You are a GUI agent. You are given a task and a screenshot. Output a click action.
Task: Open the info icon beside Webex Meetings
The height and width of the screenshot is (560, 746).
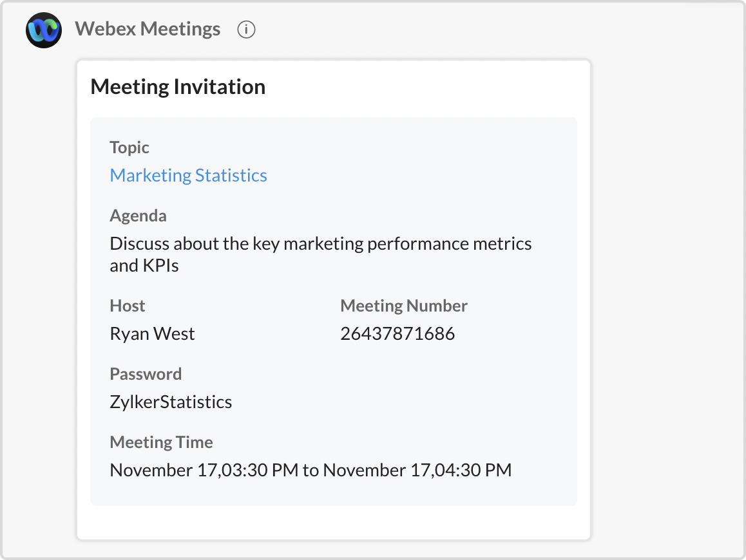246,30
